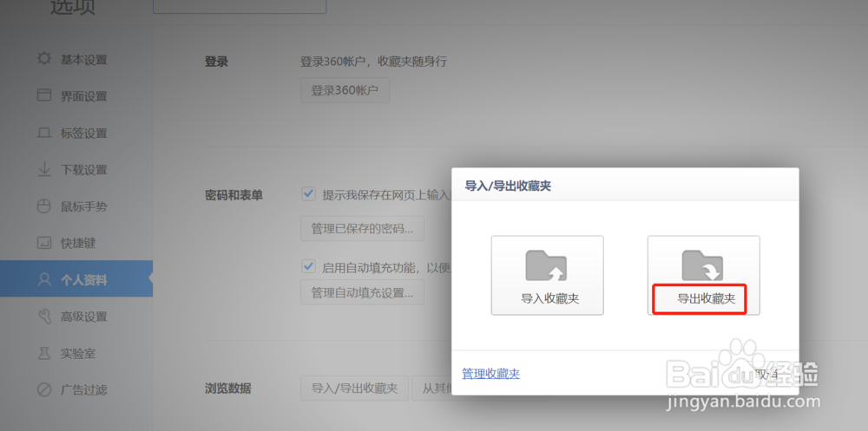
Task: Click the 浏览数据 section heading
Action: point(227,389)
